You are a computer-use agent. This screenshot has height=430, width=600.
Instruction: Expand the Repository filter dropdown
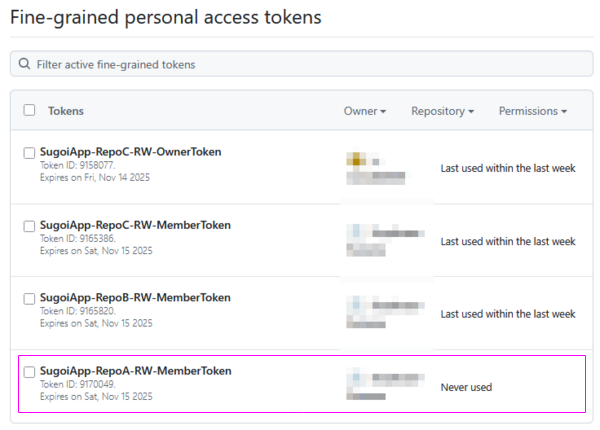442,111
